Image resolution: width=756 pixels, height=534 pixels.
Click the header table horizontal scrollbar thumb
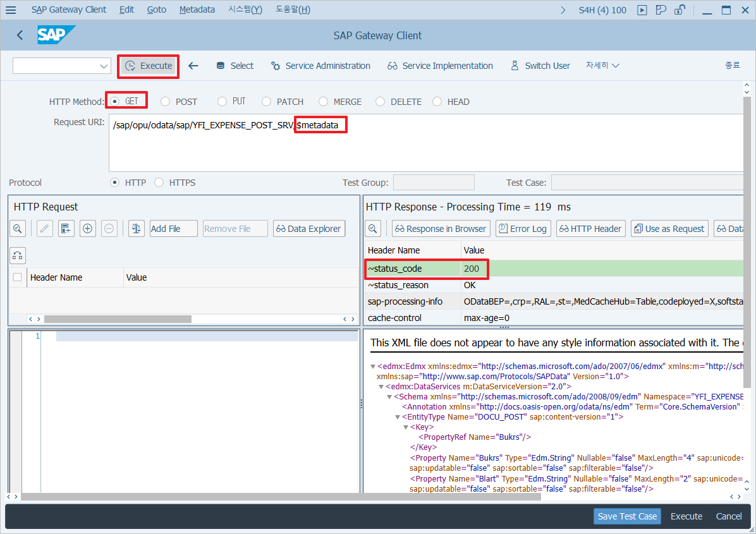(x=118, y=319)
